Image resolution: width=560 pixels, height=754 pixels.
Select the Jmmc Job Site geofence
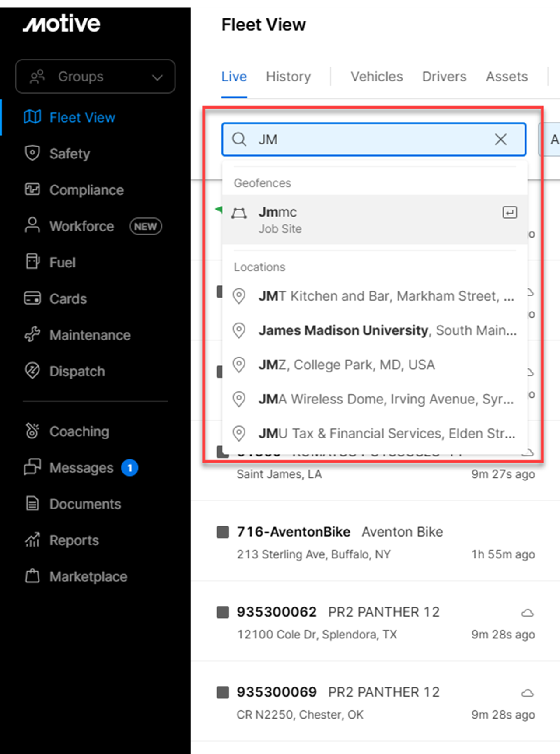[375, 220]
